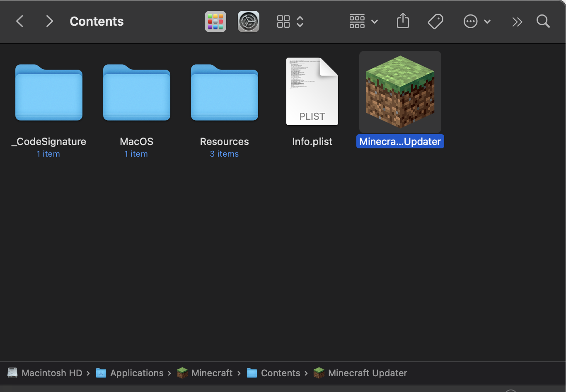Open the Finder search magnifier
This screenshot has height=392, width=566.
pyautogui.click(x=543, y=21)
